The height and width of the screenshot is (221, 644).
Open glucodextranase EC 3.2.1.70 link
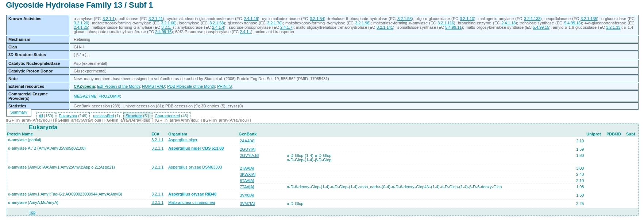[x=274, y=23]
